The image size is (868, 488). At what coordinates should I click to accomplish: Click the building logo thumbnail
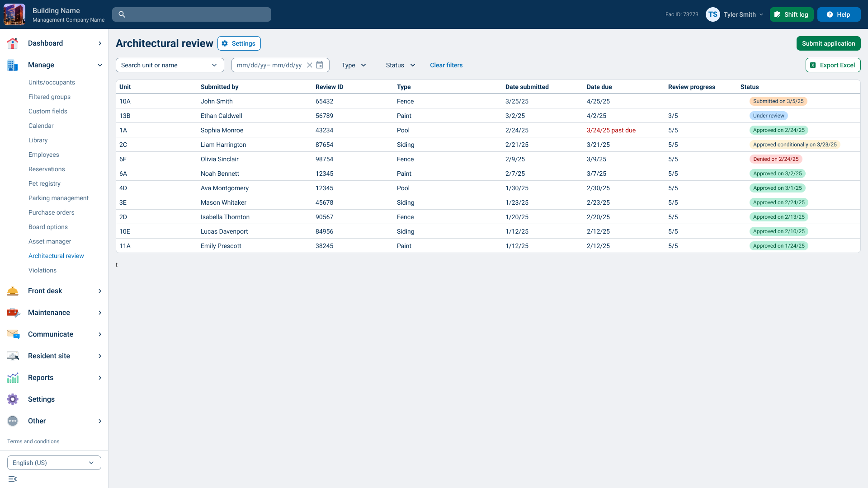[x=14, y=14]
